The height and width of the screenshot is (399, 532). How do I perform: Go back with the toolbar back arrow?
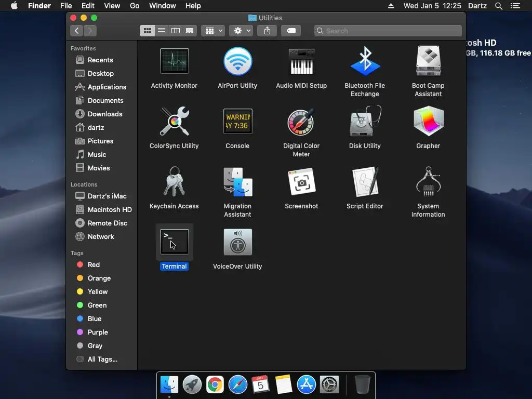pos(77,31)
